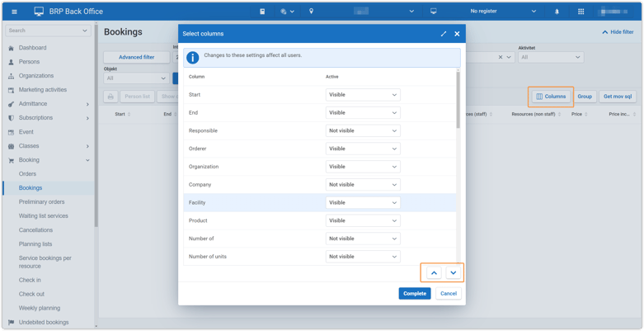Image resolution: width=644 pixels, height=331 pixels.
Task: Close the Select columns dialog
Action: coord(457,34)
